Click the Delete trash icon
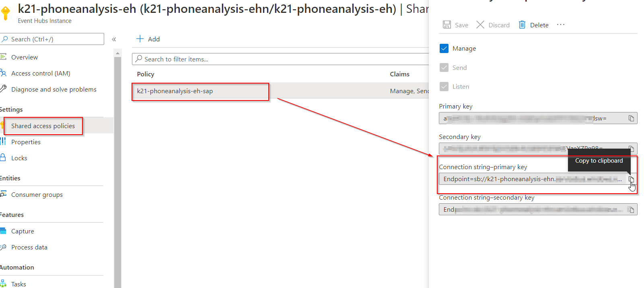This screenshot has width=644, height=288. 522,25
